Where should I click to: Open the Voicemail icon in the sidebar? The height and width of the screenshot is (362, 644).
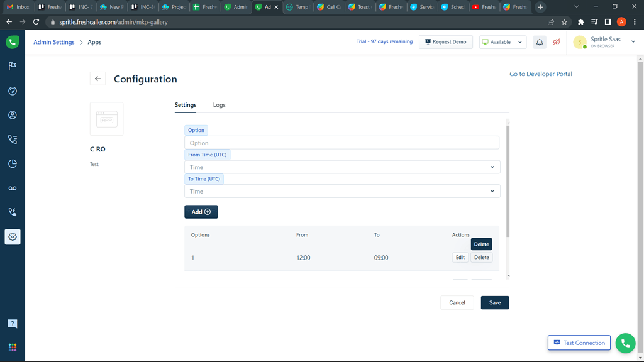tap(13, 188)
